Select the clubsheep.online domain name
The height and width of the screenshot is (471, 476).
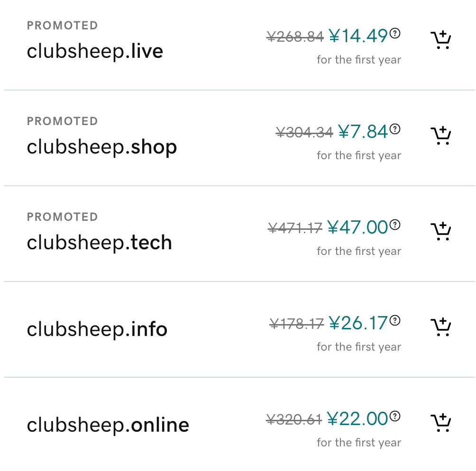[108, 425]
